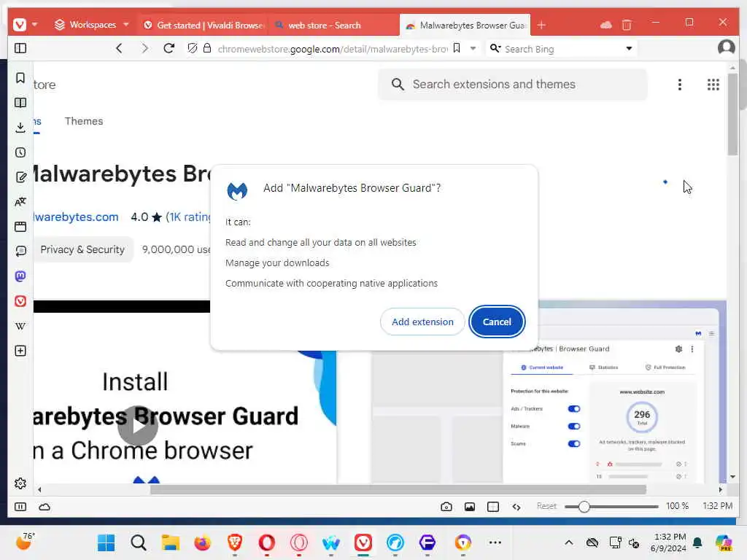Reset page zoom level
The height and width of the screenshot is (560, 747).
(x=546, y=506)
